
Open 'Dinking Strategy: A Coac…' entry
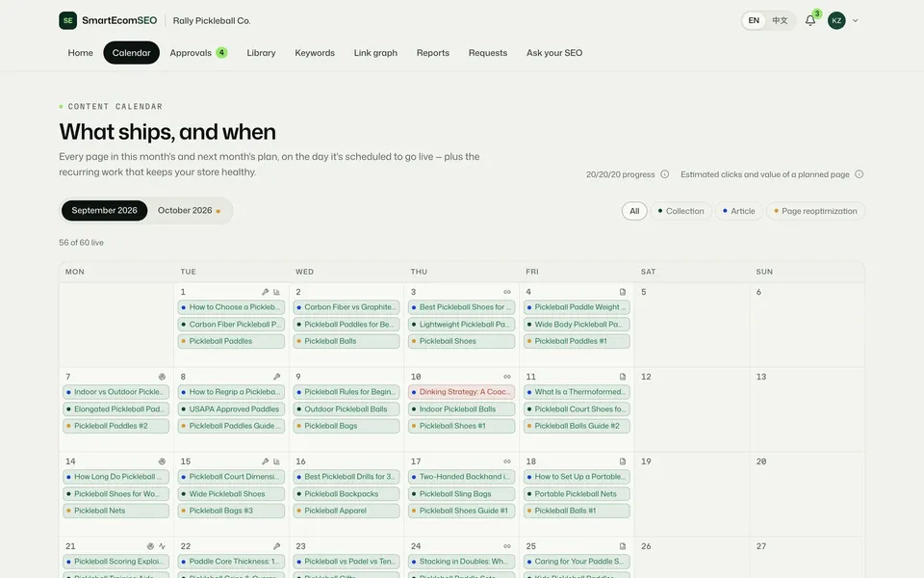point(461,392)
